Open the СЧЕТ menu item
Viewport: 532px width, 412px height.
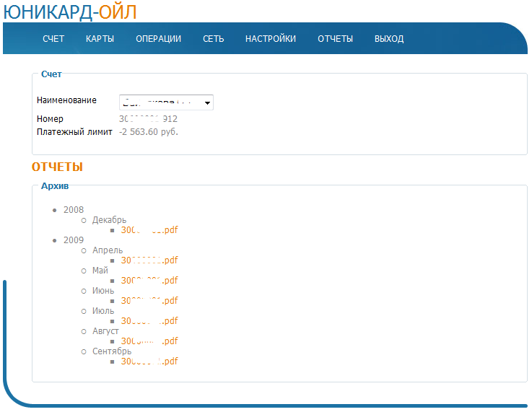[53, 39]
